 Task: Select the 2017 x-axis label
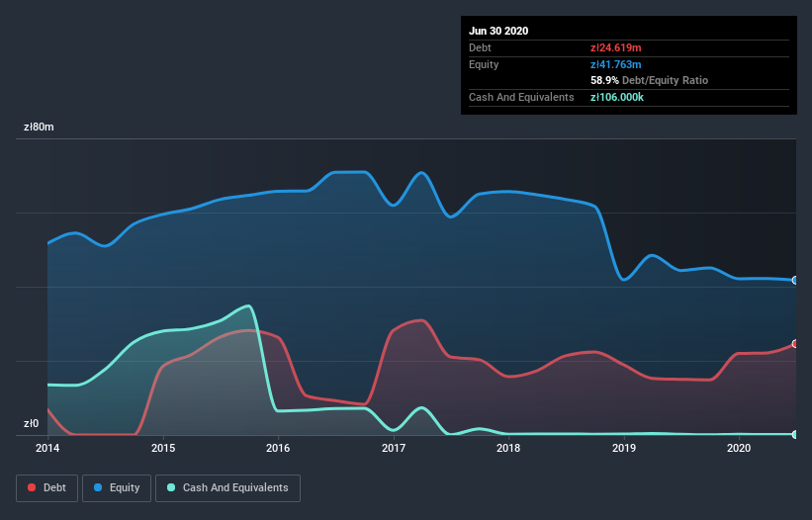point(394,448)
